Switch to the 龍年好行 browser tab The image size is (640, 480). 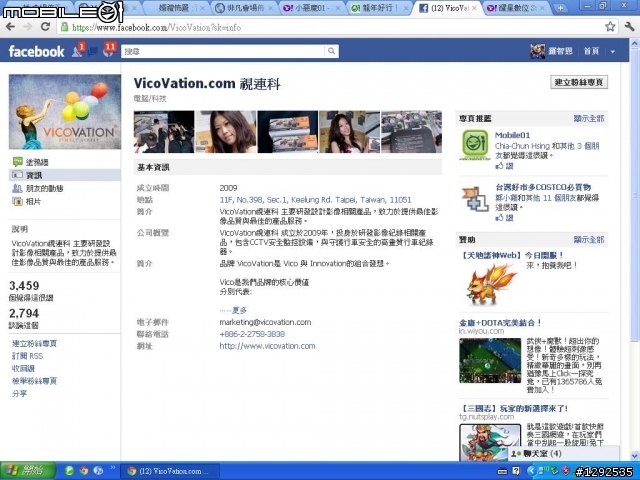(x=380, y=8)
